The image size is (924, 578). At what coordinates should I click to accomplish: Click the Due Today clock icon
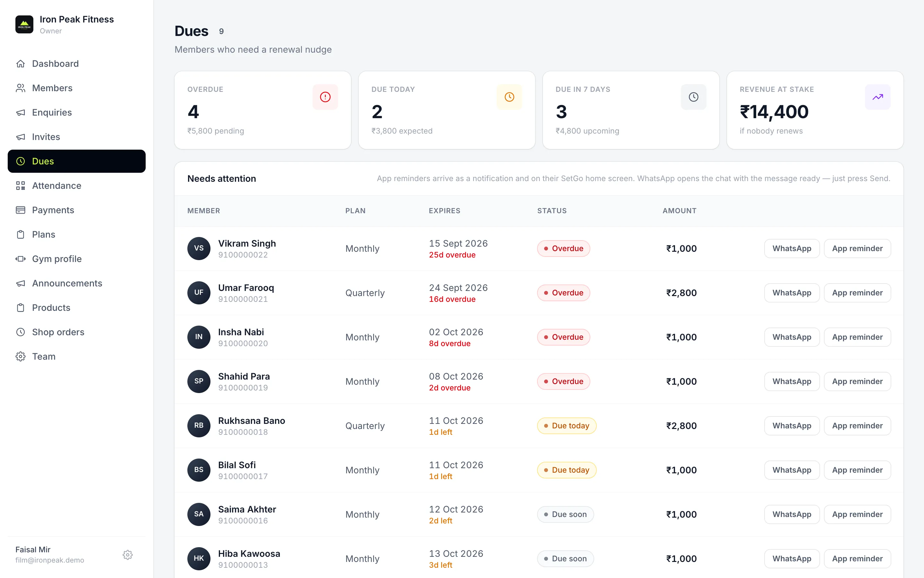point(509,97)
